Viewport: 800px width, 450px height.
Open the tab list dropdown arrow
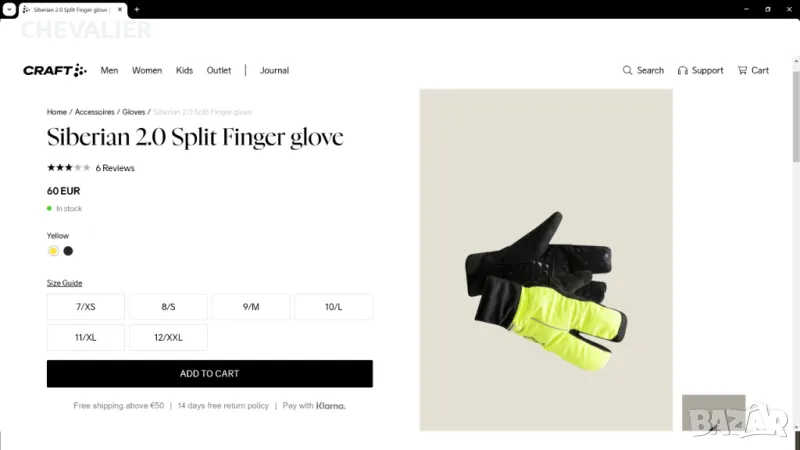click(9, 9)
